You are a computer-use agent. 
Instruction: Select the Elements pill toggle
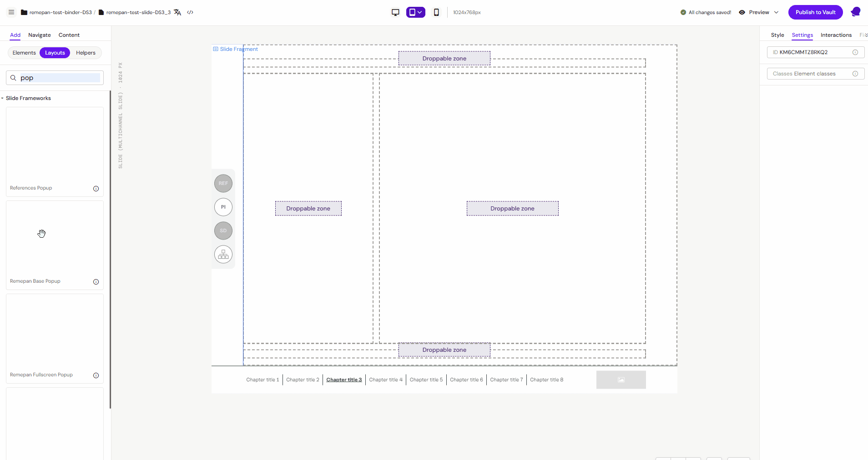point(24,53)
